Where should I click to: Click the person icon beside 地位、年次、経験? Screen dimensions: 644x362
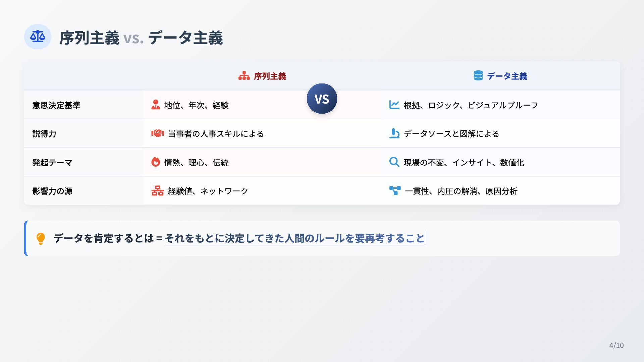[x=156, y=105]
